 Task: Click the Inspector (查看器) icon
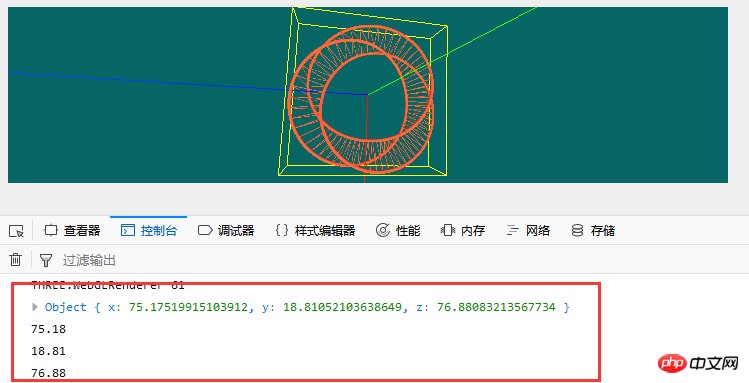[51, 231]
